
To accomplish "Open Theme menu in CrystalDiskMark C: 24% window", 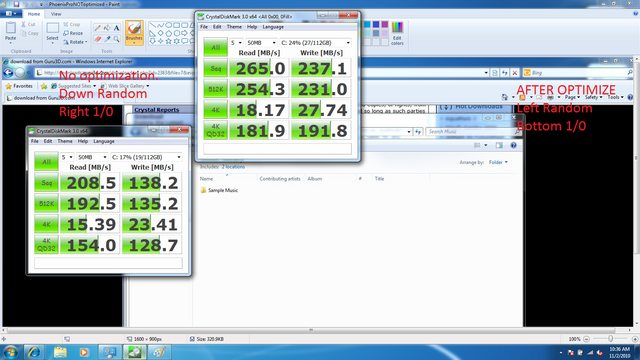I will [x=234, y=27].
